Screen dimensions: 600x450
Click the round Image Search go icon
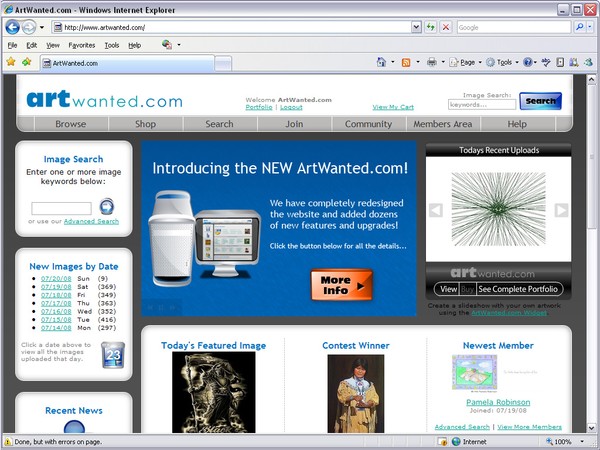coord(107,206)
